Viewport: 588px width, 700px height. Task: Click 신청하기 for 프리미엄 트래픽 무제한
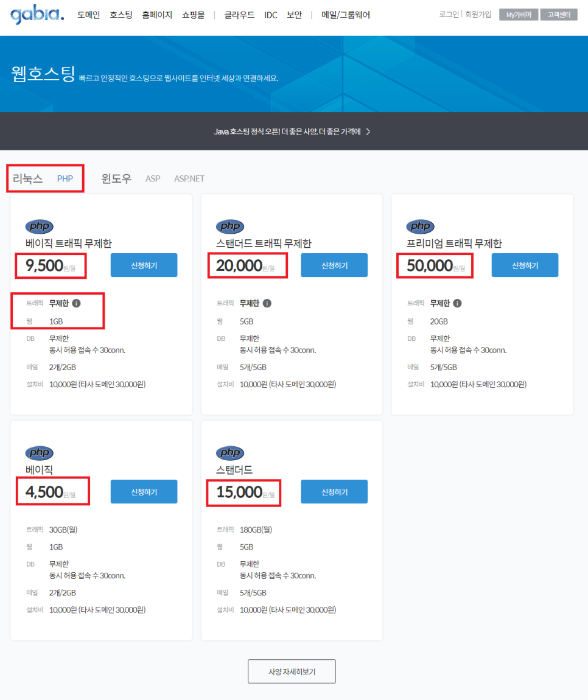[525, 265]
